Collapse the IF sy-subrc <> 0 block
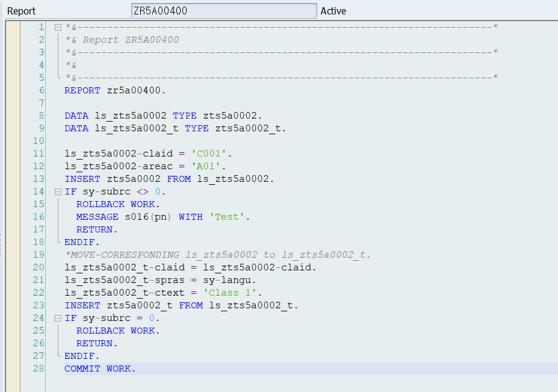This screenshot has height=392, width=558. 58,192
